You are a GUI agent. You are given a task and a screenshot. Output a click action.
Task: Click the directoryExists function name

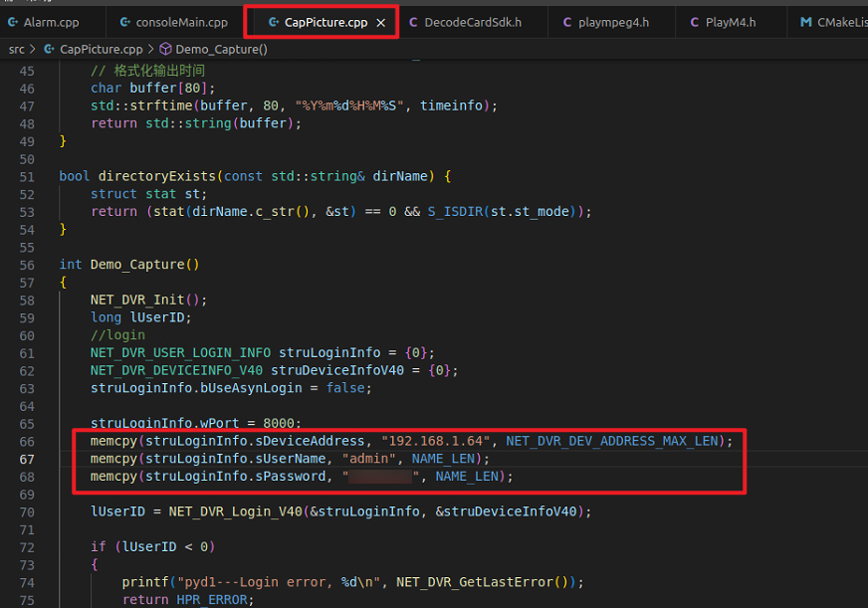[156, 176]
